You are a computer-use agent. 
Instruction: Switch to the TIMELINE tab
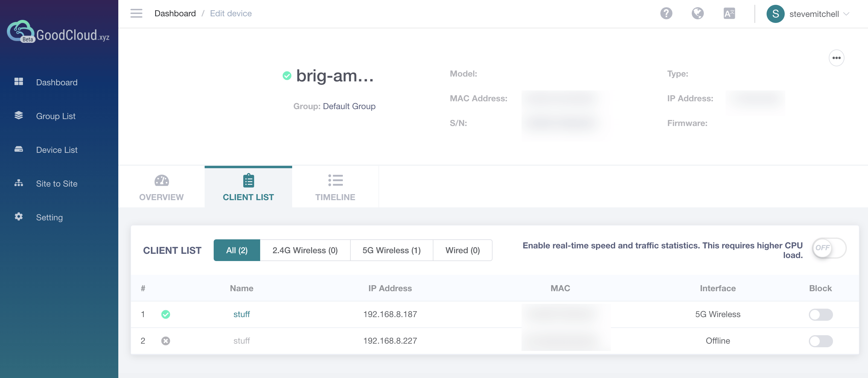point(335,187)
